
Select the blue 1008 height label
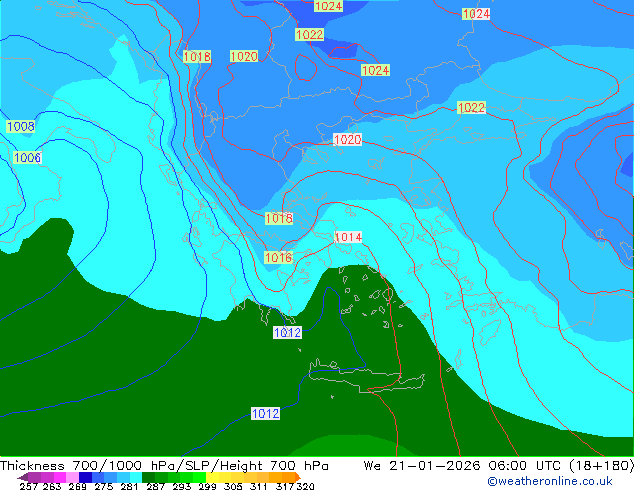click(21, 127)
